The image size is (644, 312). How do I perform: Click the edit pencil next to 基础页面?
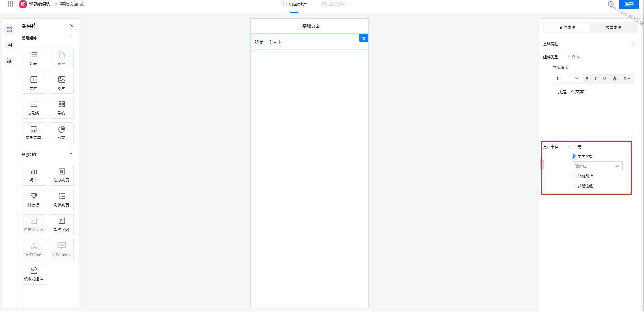click(x=82, y=4)
